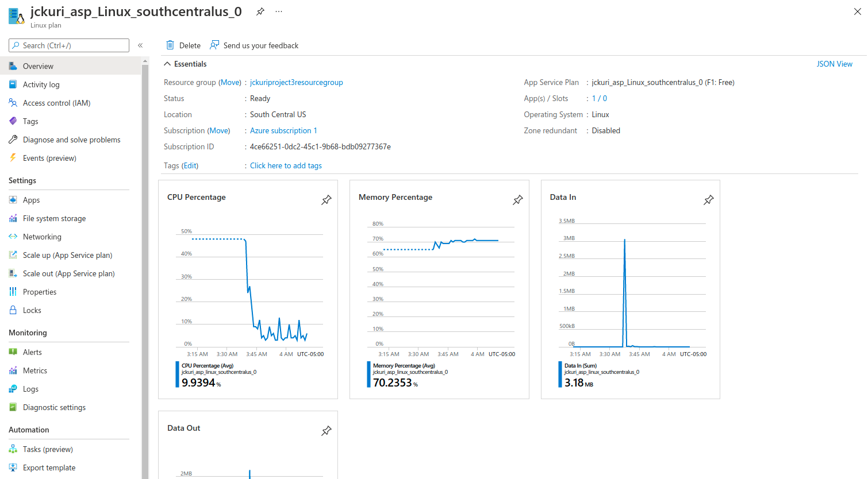Click the South Central US location value
This screenshot has height=479, width=868.
pyautogui.click(x=278, y=114)
